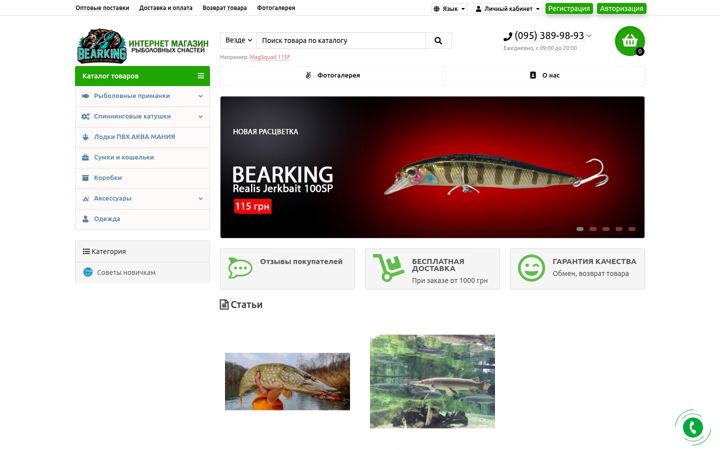
Task: Open the Язык language dropdown
Action: [449, 9]
